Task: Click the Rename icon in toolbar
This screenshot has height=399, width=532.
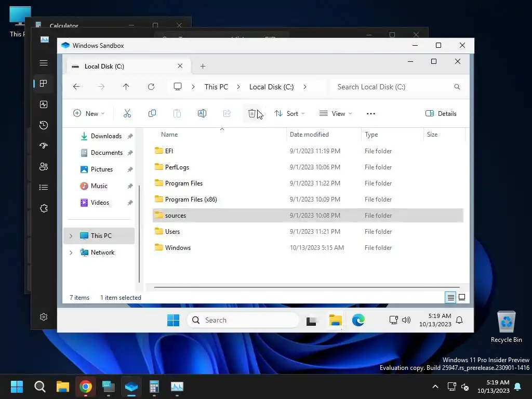Action: tap(202, 114)
